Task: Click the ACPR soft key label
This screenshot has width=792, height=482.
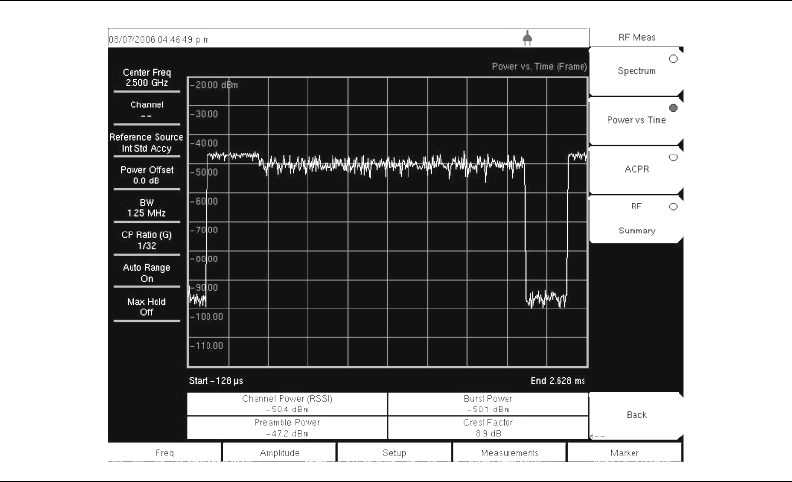Action: 636,169
